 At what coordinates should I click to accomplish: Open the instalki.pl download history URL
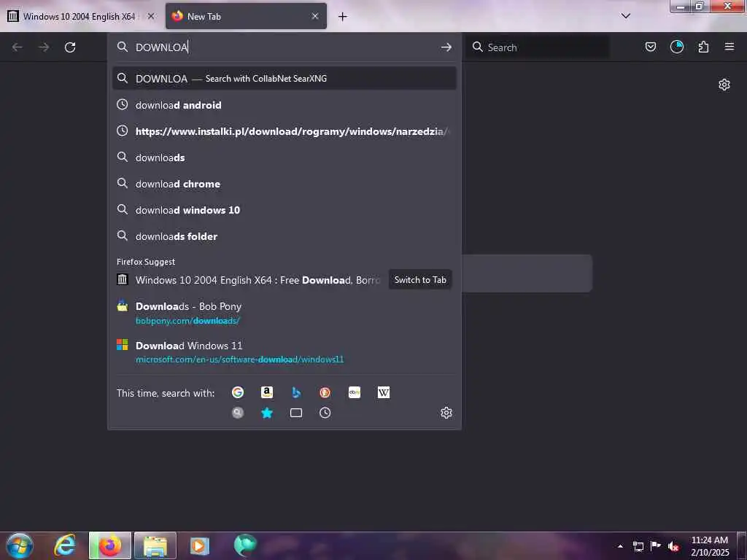284,131
